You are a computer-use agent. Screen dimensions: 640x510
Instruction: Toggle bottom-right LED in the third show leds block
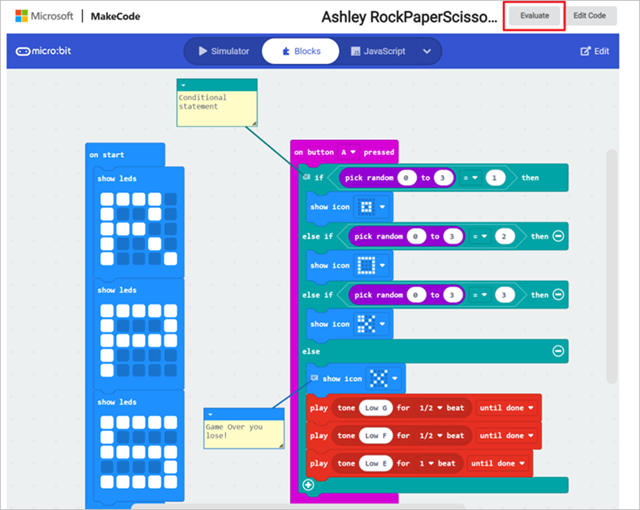click(171, 482)
